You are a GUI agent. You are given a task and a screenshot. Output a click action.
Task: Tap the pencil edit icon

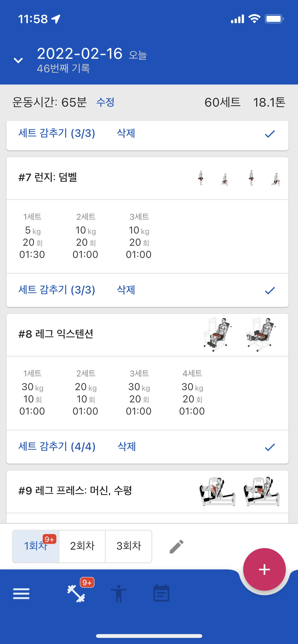pos(177,546)
